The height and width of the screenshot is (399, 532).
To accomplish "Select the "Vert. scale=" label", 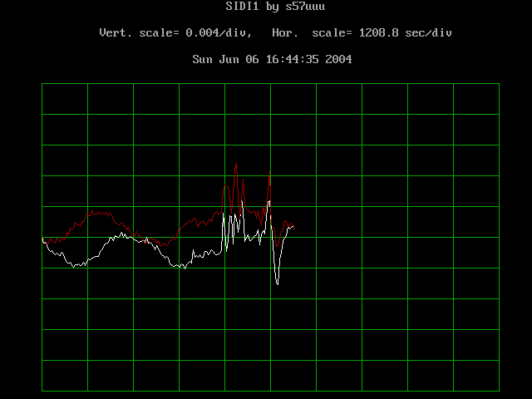I will (135, 33).
